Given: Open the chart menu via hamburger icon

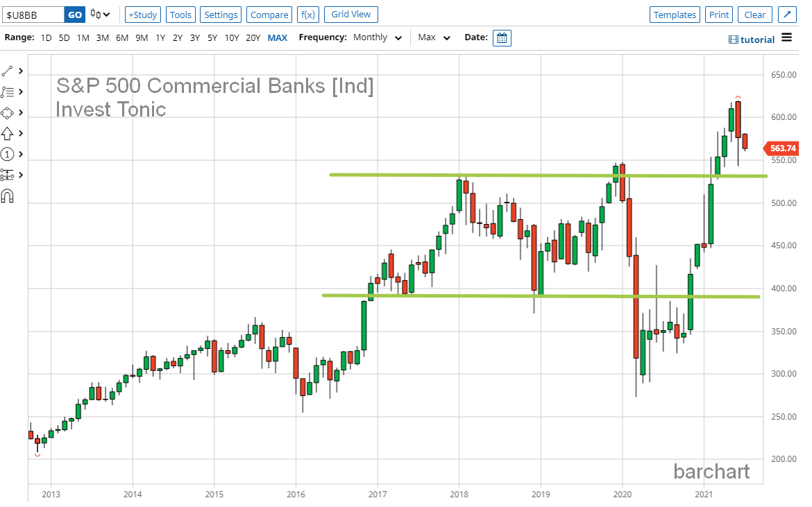Looking at the screenshot, I should pyautogui.click(x=789, y=38).
